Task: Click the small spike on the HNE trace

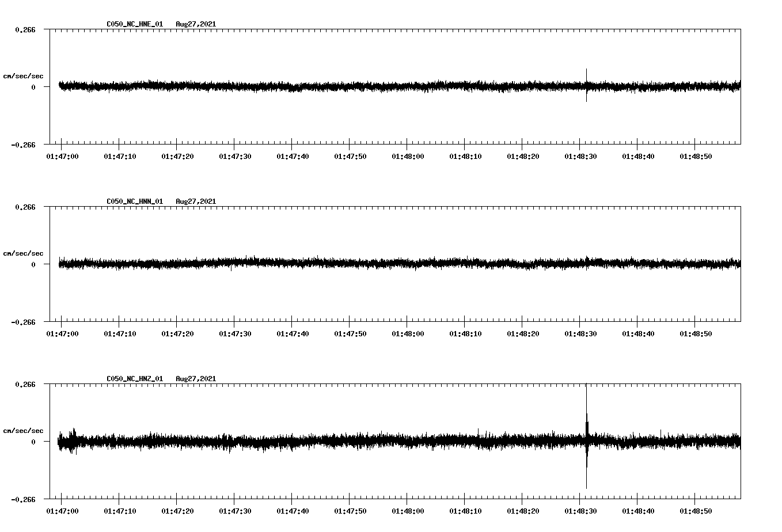Action: point(587,85)
